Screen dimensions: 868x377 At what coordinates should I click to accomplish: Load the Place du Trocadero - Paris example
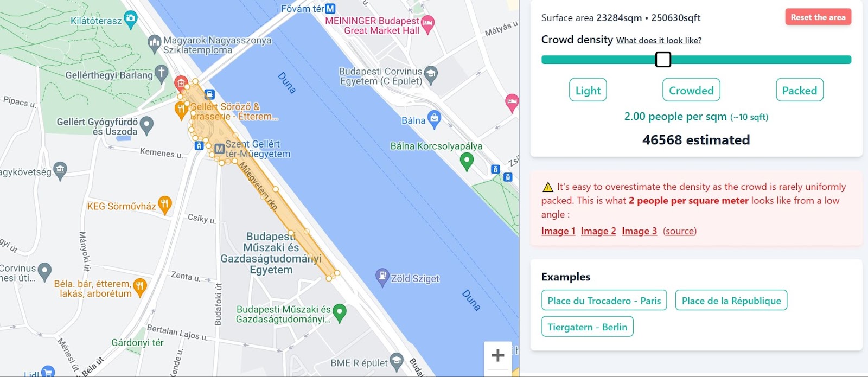point(604,301)
